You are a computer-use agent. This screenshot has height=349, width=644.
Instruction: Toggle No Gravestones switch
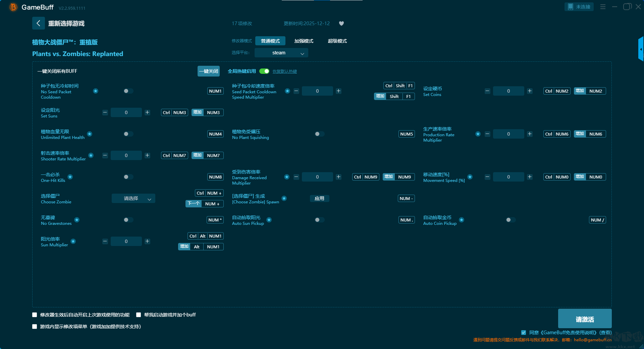128,220
